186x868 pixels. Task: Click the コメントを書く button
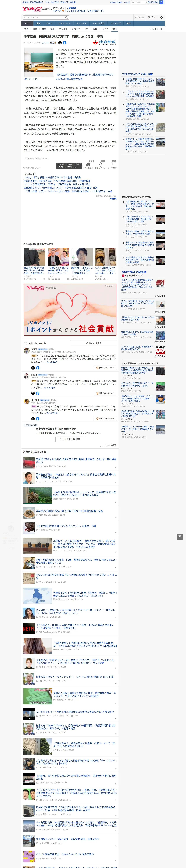click(93, 343)
